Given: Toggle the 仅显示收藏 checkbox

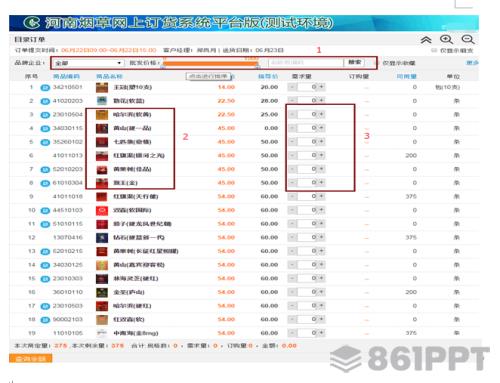Looking at the screenshot, I should (x=376, y=63).
